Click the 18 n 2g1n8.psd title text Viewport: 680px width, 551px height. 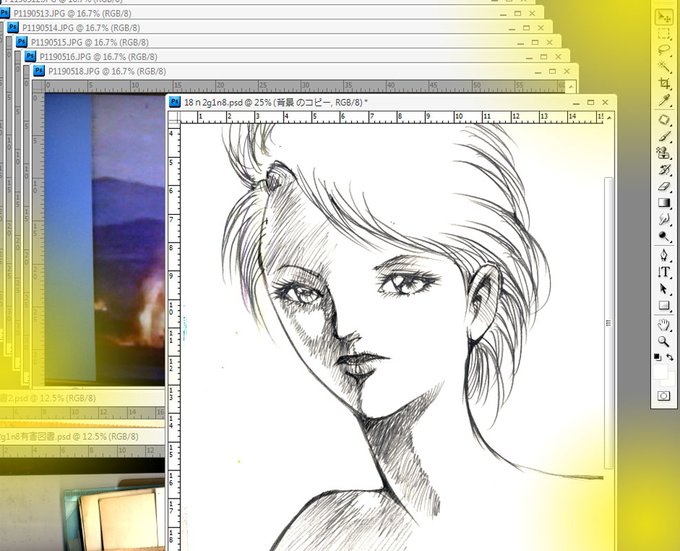(x=276, y=102)
